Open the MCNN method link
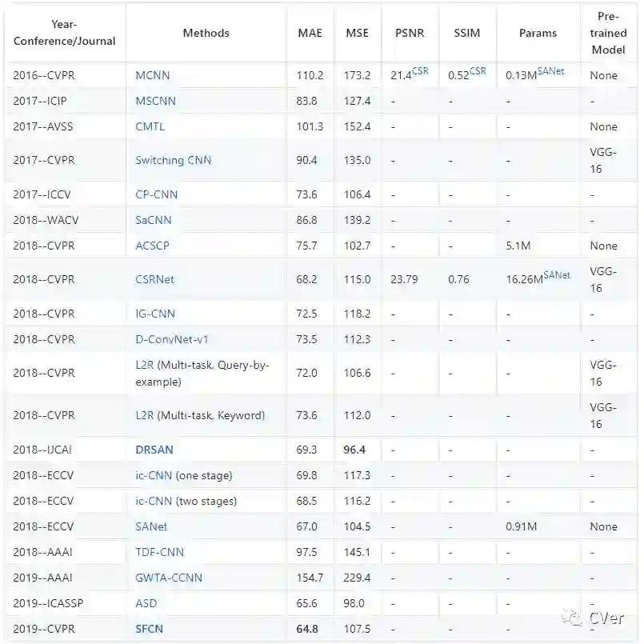The height and width of the screenshot is (644, 644). [x=153, y=75]
